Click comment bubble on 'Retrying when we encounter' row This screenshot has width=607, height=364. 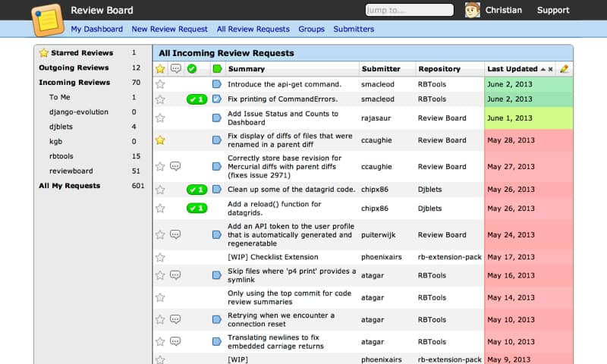[175, 319]
